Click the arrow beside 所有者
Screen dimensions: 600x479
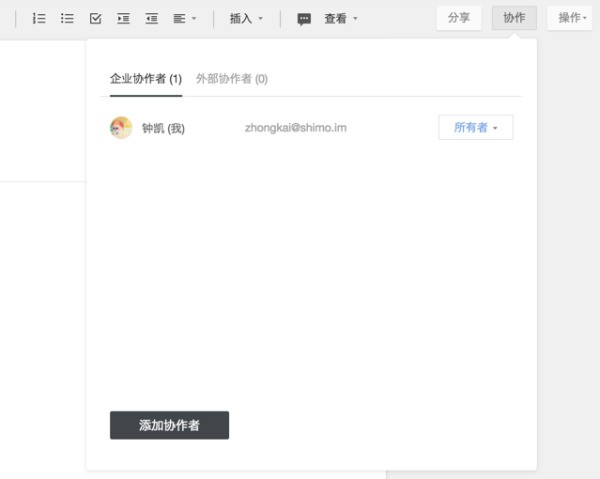(x=495, y=129)
